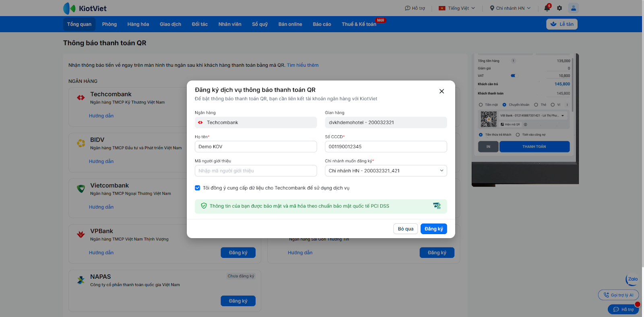Expand the Chi nhánh HN branch selector
Viewport: 644px width, 317px height.
click(510, 8)
